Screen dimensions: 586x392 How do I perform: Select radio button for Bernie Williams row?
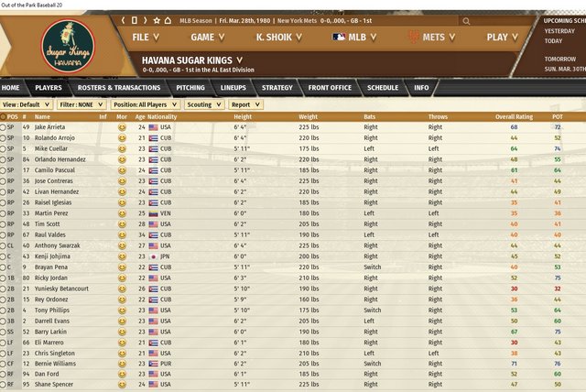[x=3, y=364]
